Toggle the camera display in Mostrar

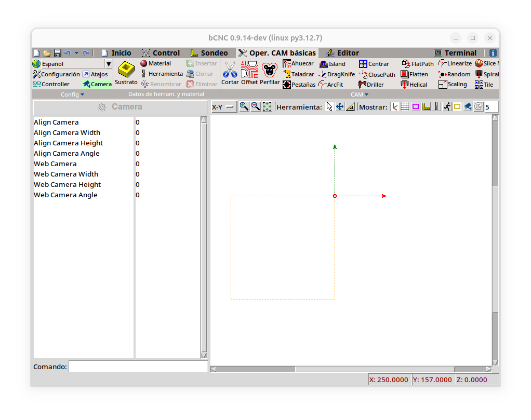pyautogui.click(x=468, y=106)
